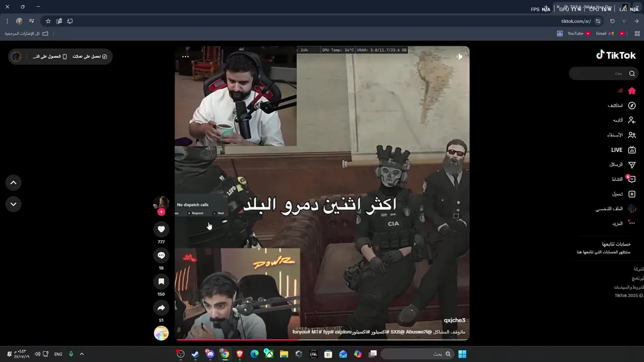This screenshot has height=362, width=644.
Task: Click the TikTok logo
Action: tap(616, 55)
